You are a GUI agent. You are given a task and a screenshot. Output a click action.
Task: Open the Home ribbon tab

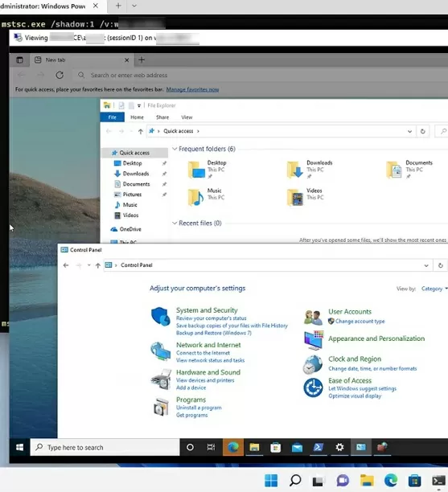pos(137,117)
